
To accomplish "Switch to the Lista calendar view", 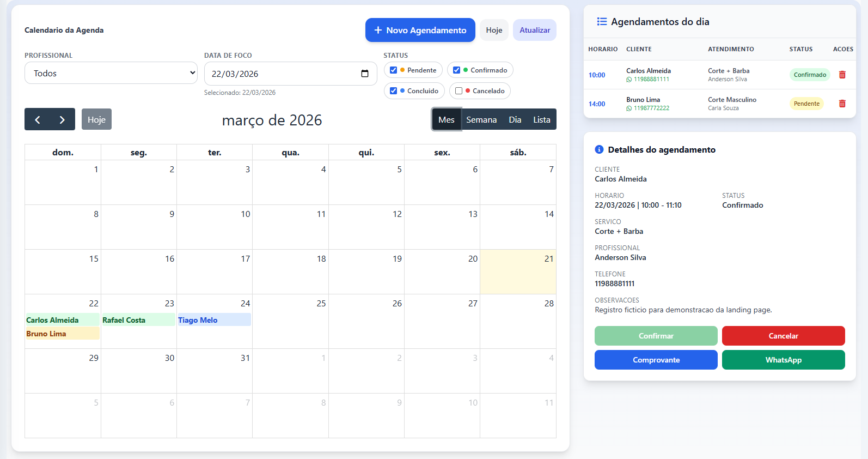I will coord(542,119).
